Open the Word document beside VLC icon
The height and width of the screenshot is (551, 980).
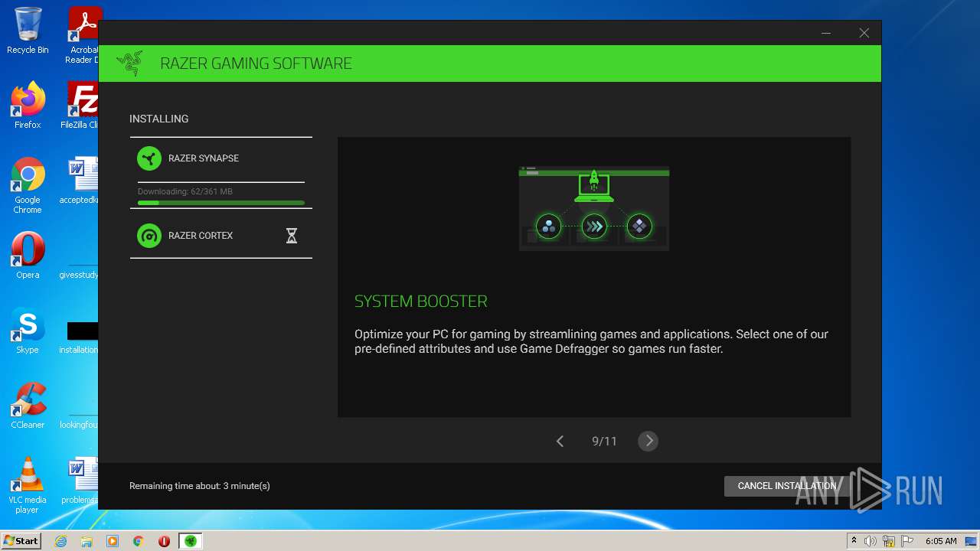coord(81,481)
